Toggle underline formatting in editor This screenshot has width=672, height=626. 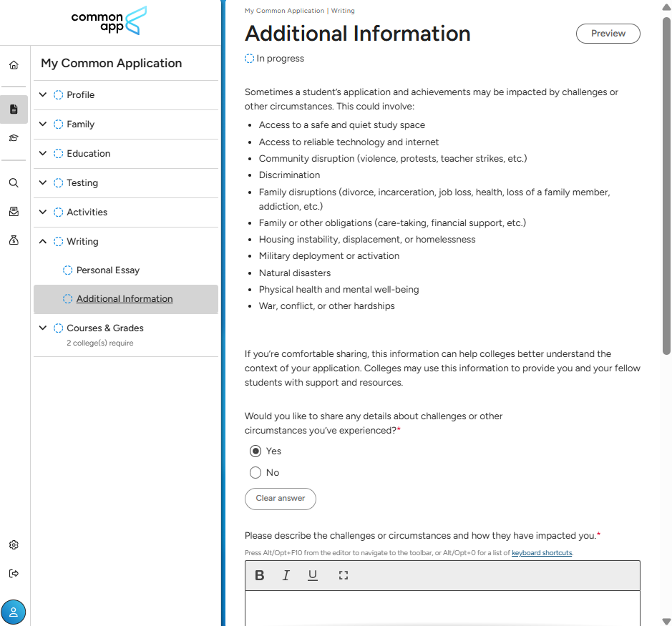pyautogui.click(x=313, y=575)
